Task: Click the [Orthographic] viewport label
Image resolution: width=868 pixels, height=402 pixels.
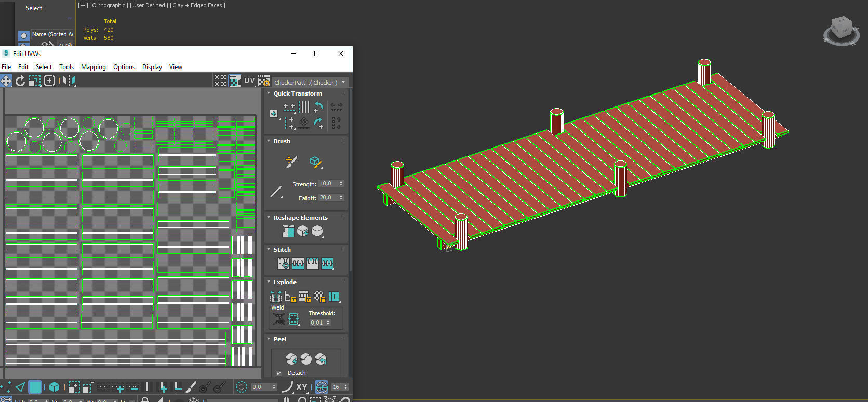Action: [x=109, y=5]
